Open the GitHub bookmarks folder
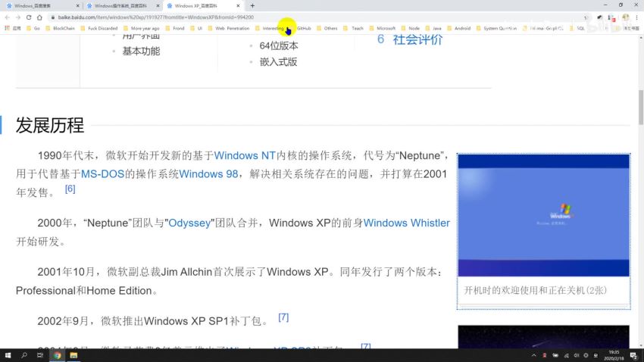This screenshot has height=362, width=644. 300,28
